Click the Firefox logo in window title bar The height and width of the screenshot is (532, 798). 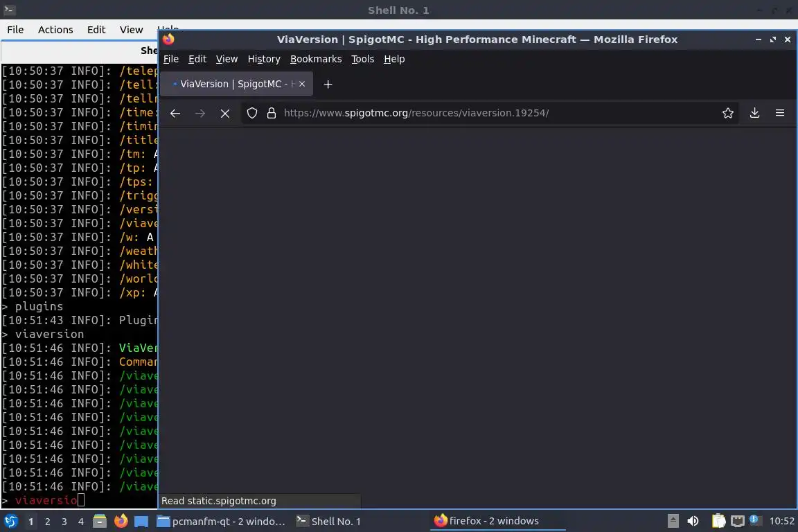[168, 39]
